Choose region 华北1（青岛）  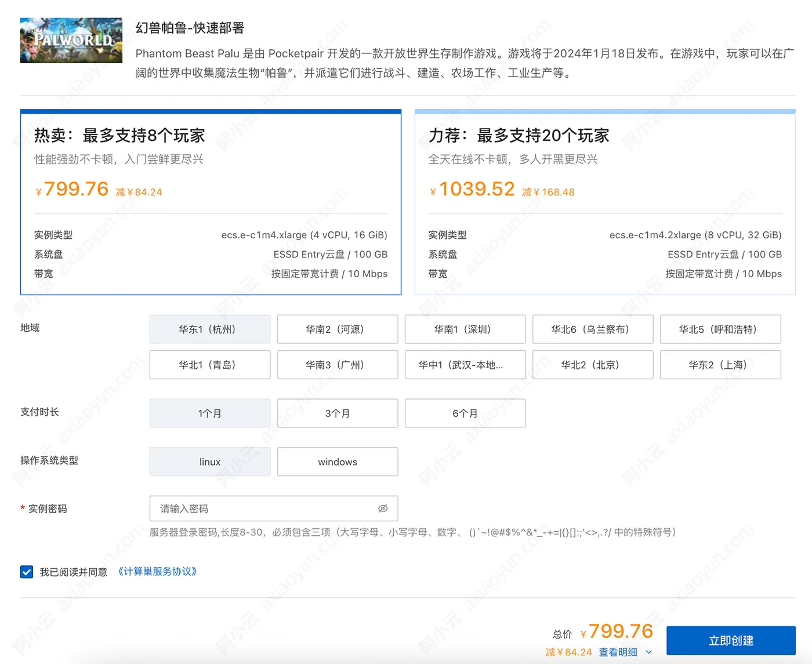click(210, 365)
